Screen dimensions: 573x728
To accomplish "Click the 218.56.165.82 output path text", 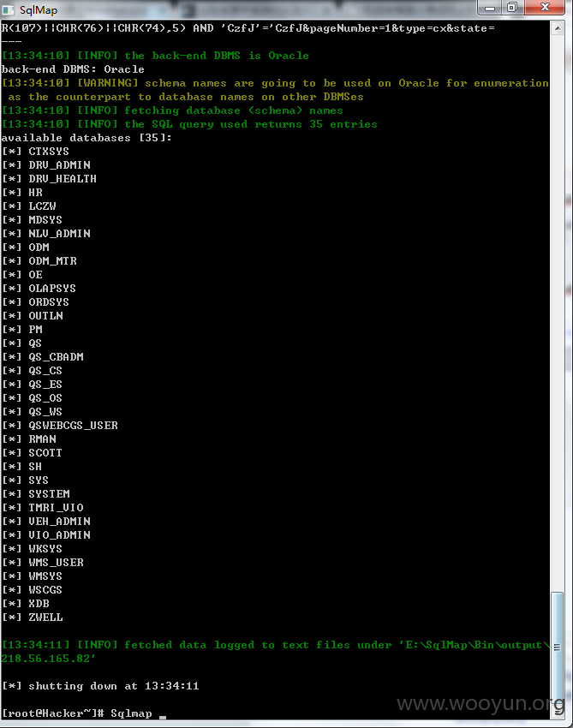I will [48, 659].
